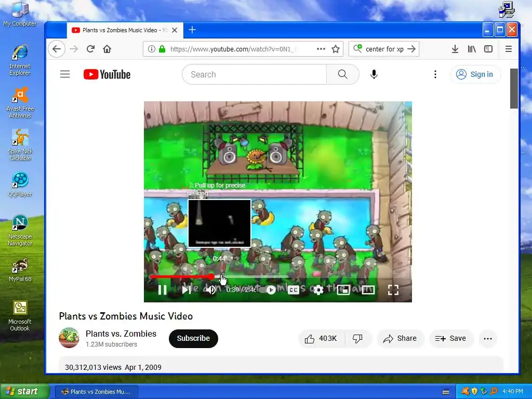Screen dimensions: 532x399
Task: Click the YouTube search magnifier button
Action: click(x=343, y=74)
